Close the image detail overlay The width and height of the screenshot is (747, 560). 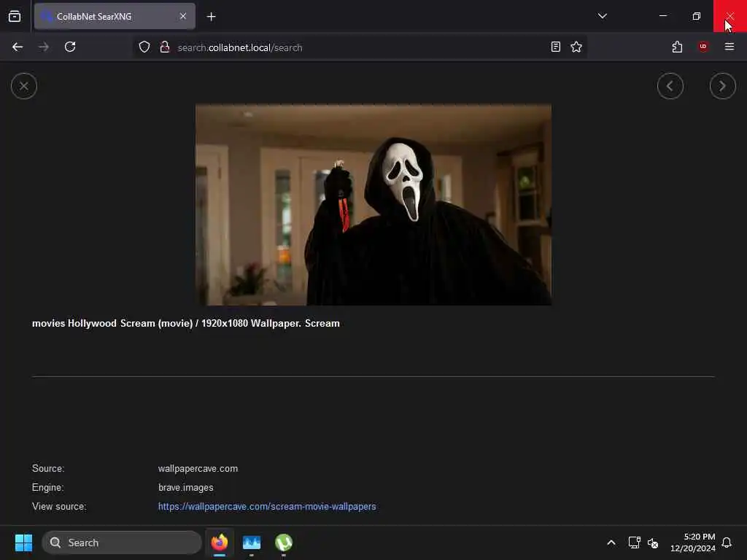[24, 86]
